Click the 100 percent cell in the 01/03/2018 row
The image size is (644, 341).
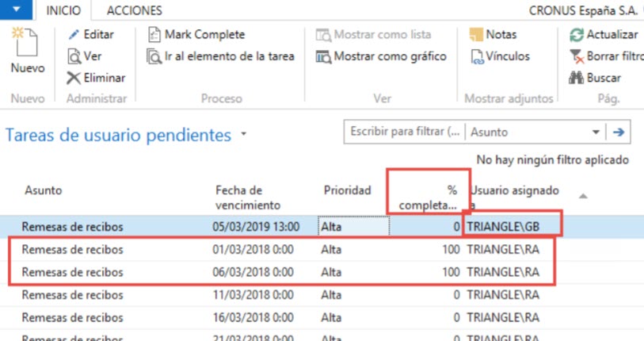point(451,249)
